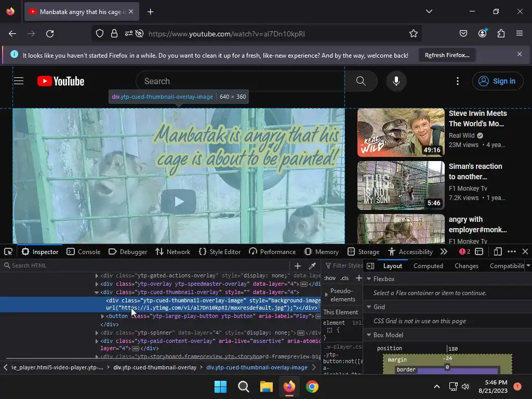
Task: Switch to the Storage tab
Action: (363, 252)
